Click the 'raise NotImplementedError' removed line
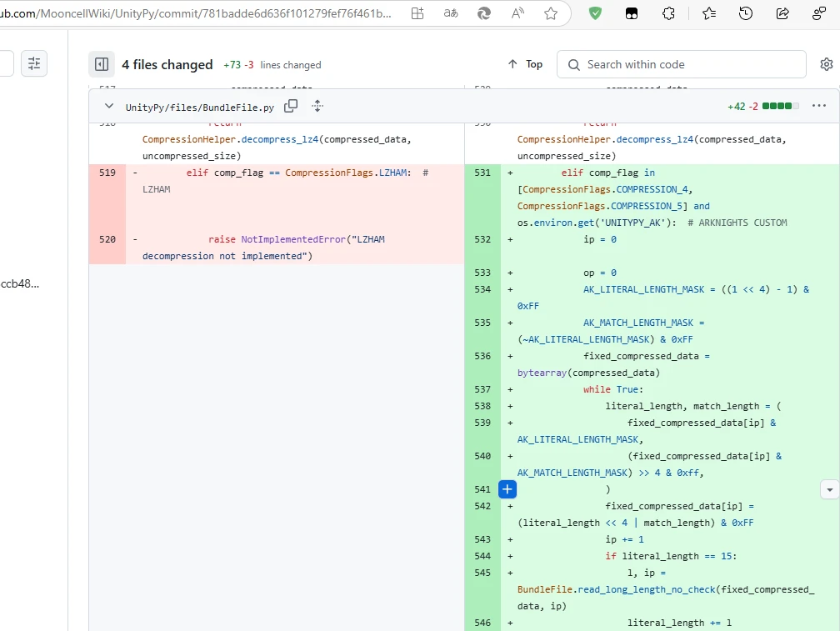 click(x=263, y=248)
